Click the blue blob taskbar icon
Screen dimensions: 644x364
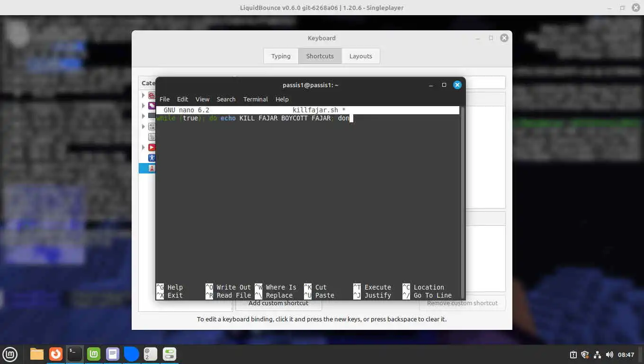[x=132, y=354]
